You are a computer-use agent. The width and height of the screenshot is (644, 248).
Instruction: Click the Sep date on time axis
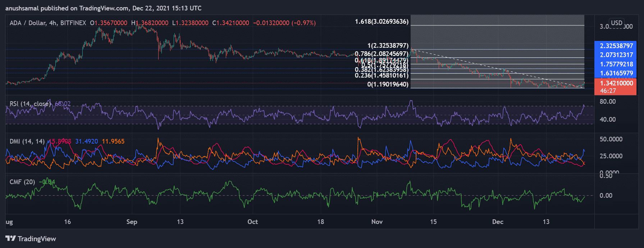pyautogui.click(x=132, y=222)
